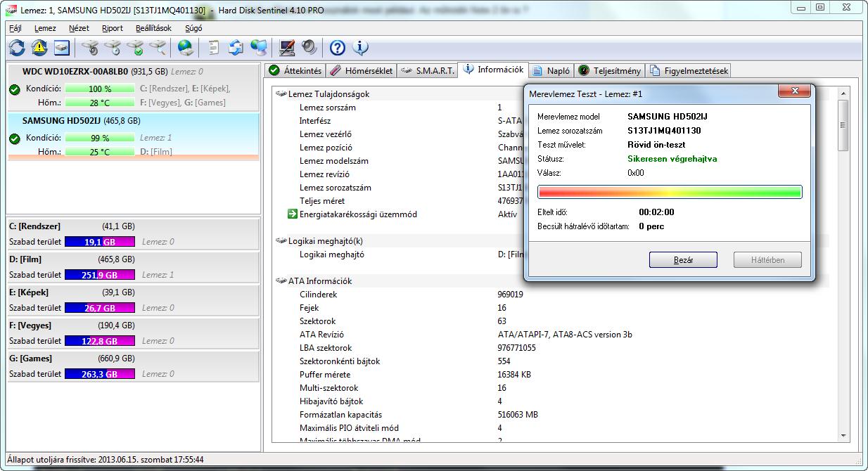Switch to the S.M.A.R.T. tab
The image size is (868, 471).
click(x=427, y=70)
